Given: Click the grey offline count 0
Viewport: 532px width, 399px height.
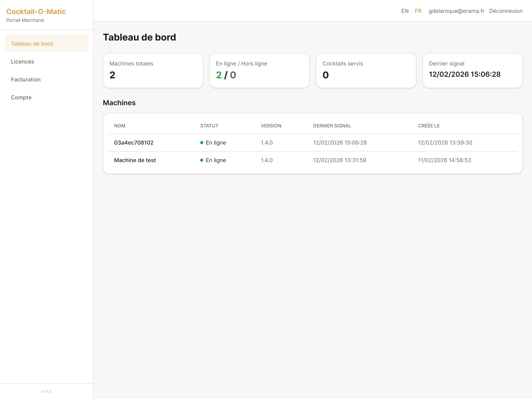Looking at the screenshot, I should [233, 75].
